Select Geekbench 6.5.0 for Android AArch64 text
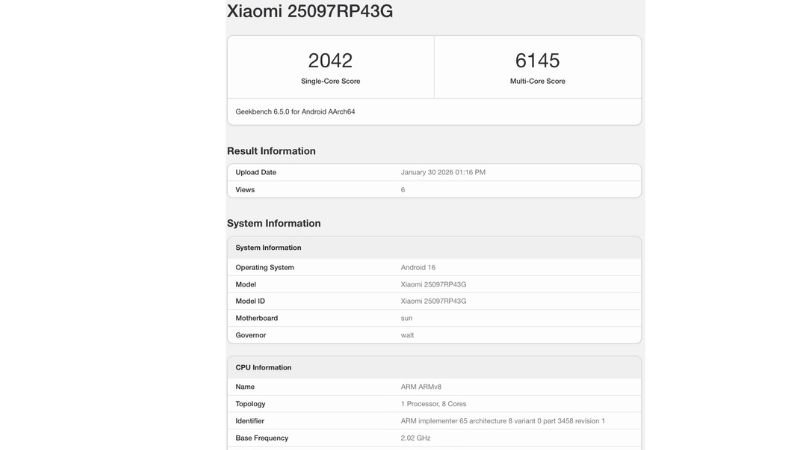The width and height of the screenshot is (800, 450). pos(295,112)
